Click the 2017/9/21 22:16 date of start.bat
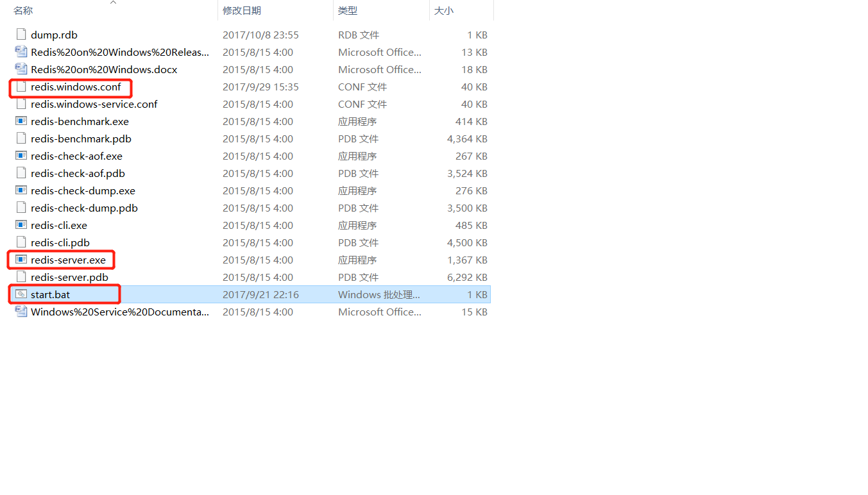Screen dimensions: 868x495 [x=260, y=294]
